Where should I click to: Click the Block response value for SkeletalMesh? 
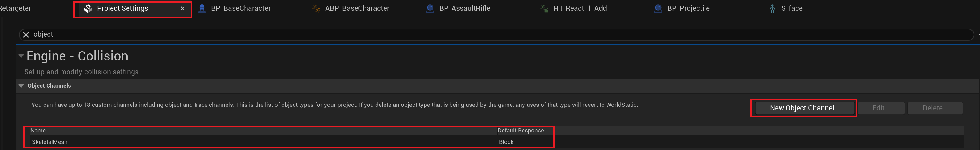tap(506, 142)
